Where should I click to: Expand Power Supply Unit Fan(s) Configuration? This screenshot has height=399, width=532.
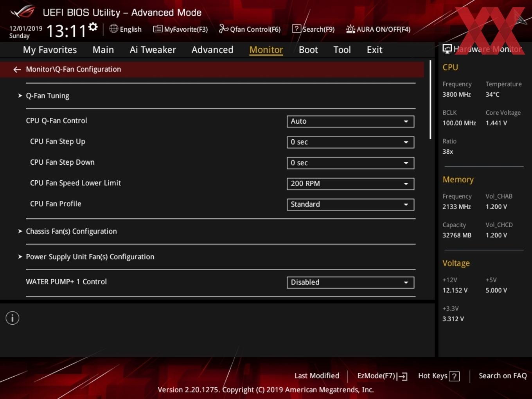pyautogui.click(x=90, y=257)
